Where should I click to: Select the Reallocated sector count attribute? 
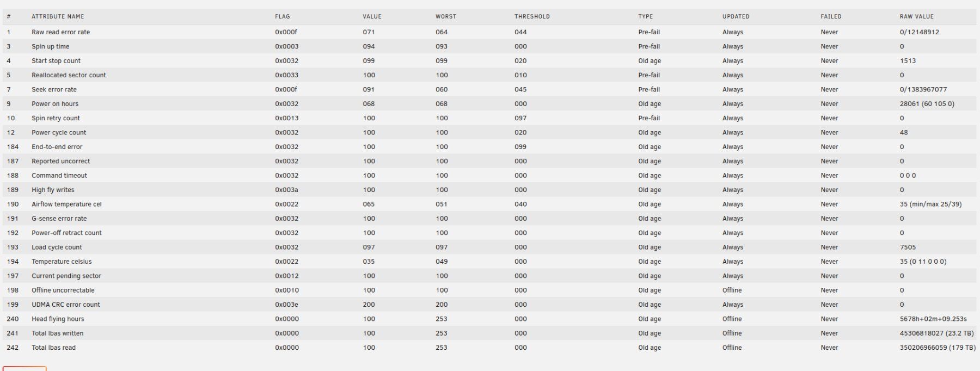pos(69,75)
